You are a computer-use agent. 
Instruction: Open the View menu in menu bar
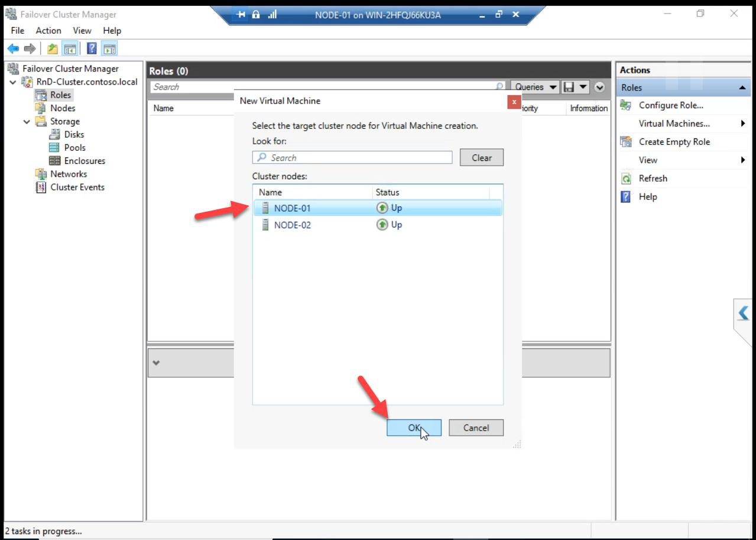point(82,30)
